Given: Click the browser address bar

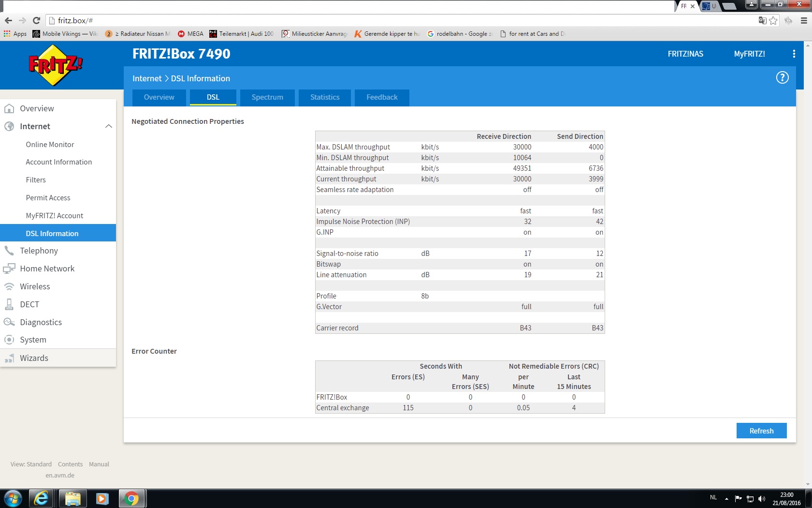Looking at the screenshot, I should [387, 20].
